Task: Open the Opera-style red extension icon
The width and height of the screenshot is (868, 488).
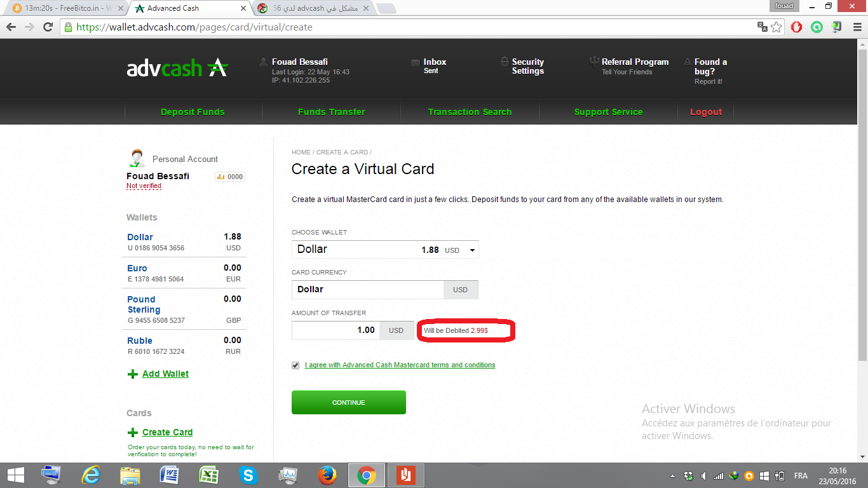Action: (x=797, y=27)
